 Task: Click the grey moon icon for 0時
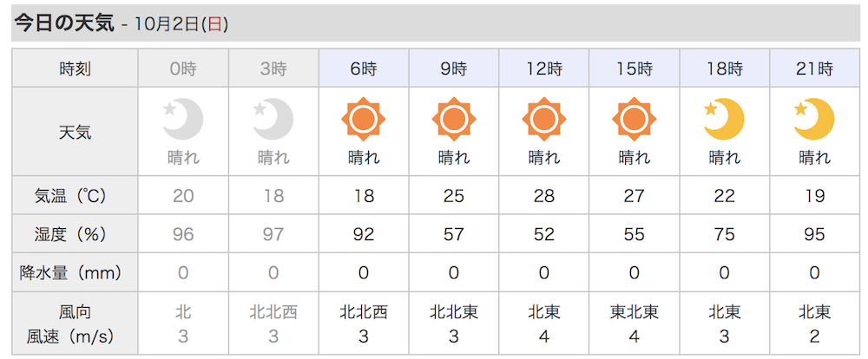click(x=183, y=120)
